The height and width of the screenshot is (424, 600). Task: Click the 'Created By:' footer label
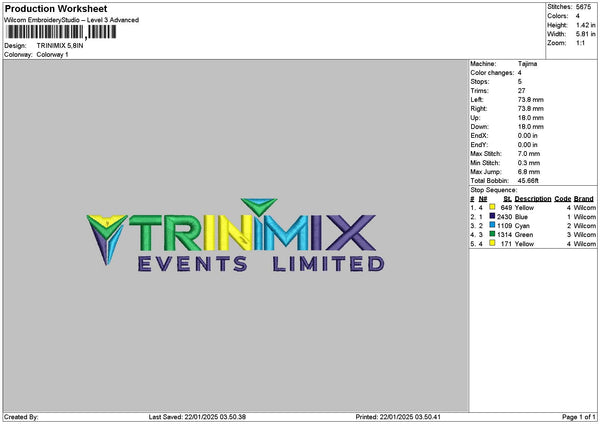(x=21, y=417)
